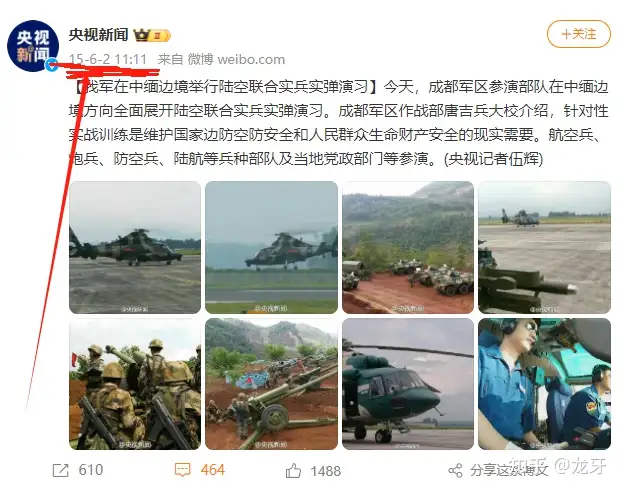Click the 15-6-2 11:11 post timestamp

pos(108,60)
